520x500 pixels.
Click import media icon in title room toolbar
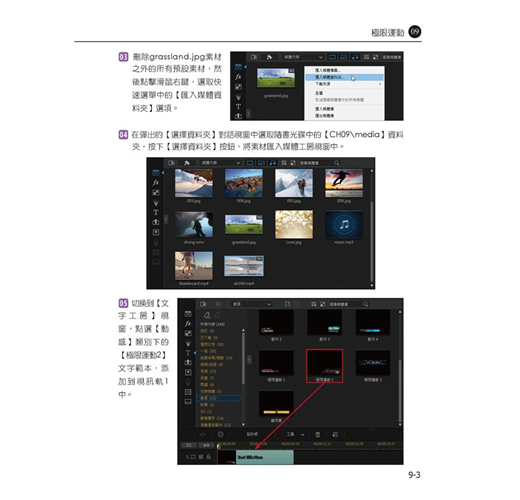203,304
